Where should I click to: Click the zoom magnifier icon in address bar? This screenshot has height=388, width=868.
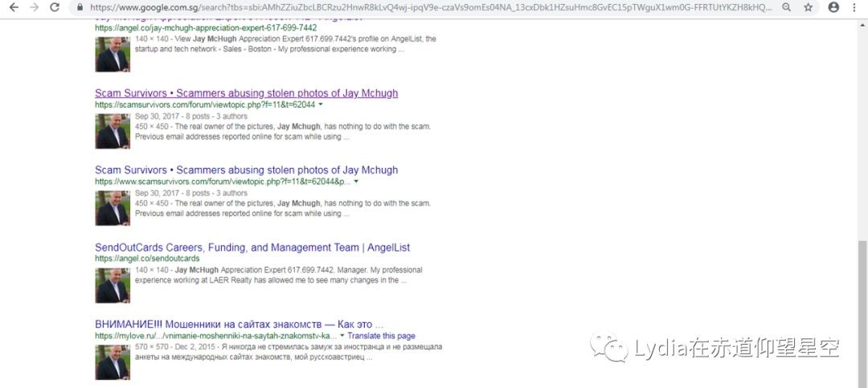[786, 7]
